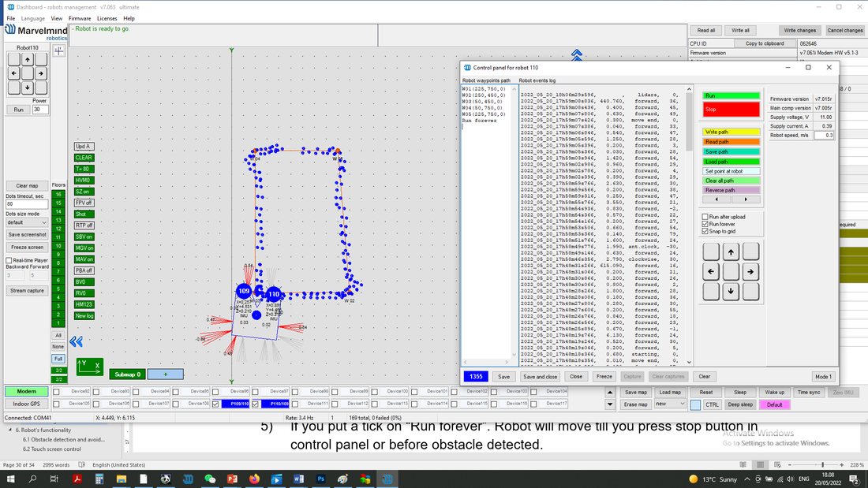The image size is (868, 488).
Task: Untick the Run forever checkbox
Action: click(x=705, y=224)
